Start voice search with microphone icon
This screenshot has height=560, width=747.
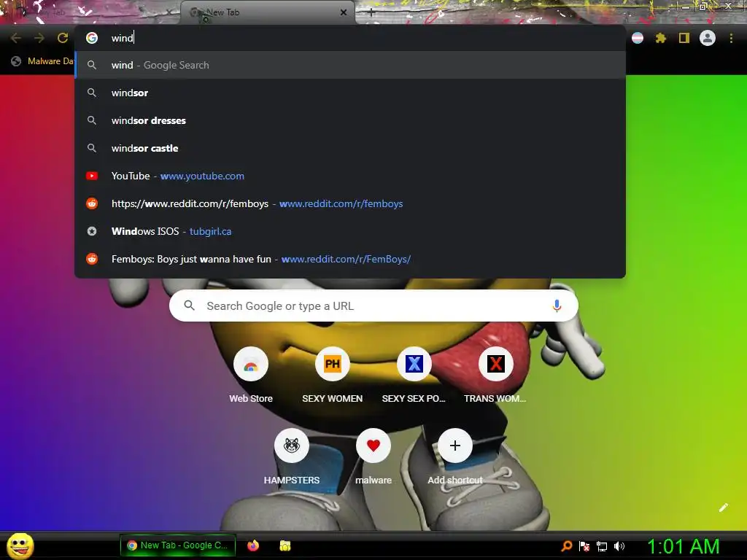pyautogui.click(x=557, y=306)
